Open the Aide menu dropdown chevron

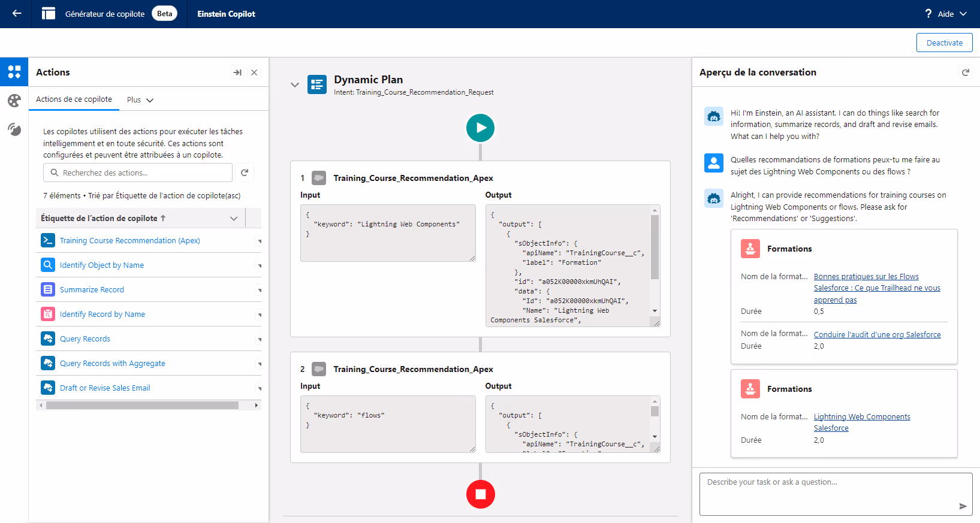pyautogui.click(x=963, y=13)
